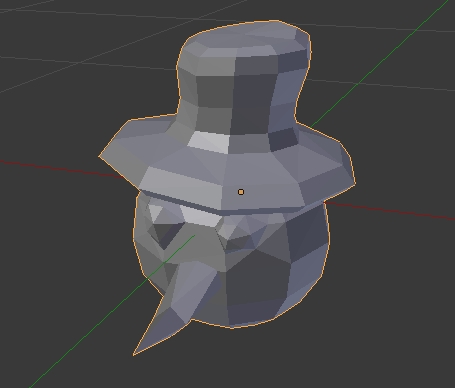
Task: Click the orange object origin dot
Action: pyautogui.click(x=241, y=192)
